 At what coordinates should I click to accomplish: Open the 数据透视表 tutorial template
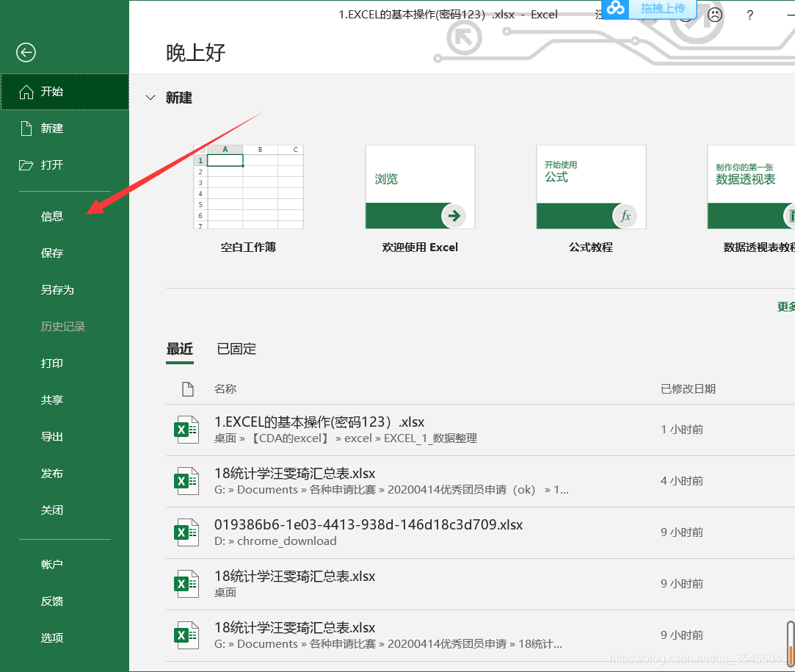tap(752, 187)
